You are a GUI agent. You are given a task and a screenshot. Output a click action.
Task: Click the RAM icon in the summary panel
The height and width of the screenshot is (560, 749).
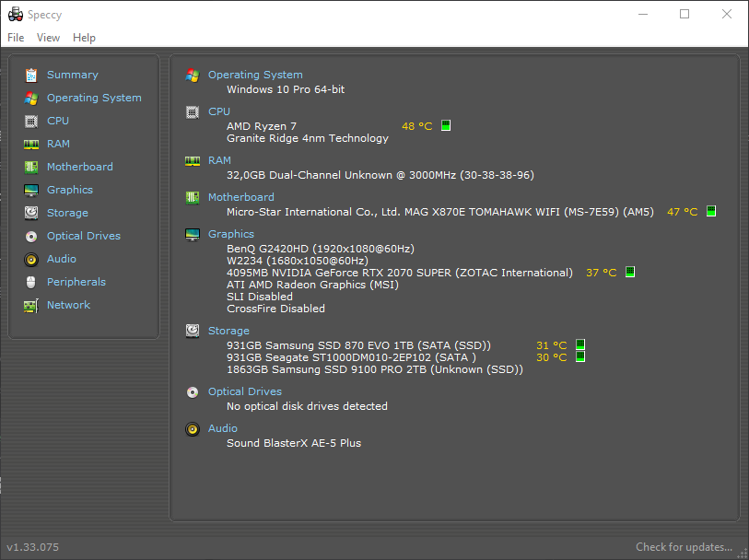point(193,161)
